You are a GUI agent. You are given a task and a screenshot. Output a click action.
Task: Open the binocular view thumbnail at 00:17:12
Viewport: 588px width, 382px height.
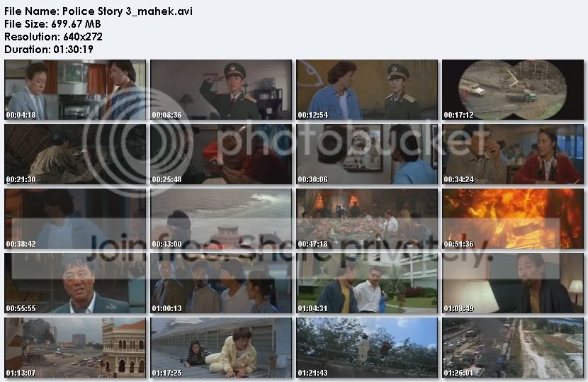tap(513, 90)
